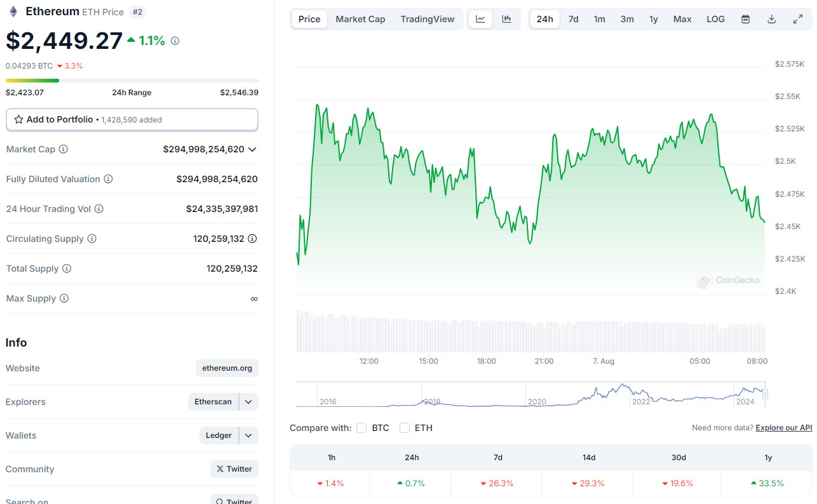Switch to the Market Cap chart tab
This screenshot has width=817, height=504.
tap(360, 19)
